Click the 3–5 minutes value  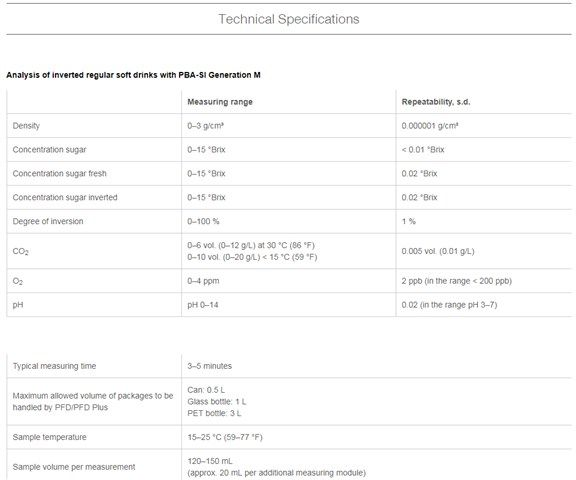click(x=210, y=366)
